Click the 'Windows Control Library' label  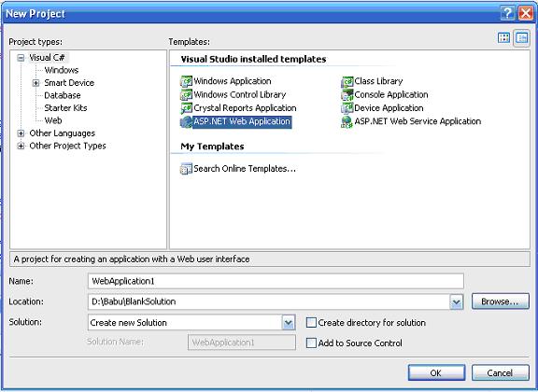click(x=239, y=94)
